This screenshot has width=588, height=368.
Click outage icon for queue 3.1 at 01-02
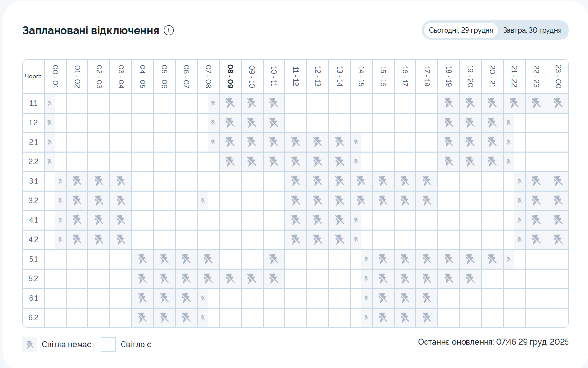pyautogui.click(x=77, y=181)
